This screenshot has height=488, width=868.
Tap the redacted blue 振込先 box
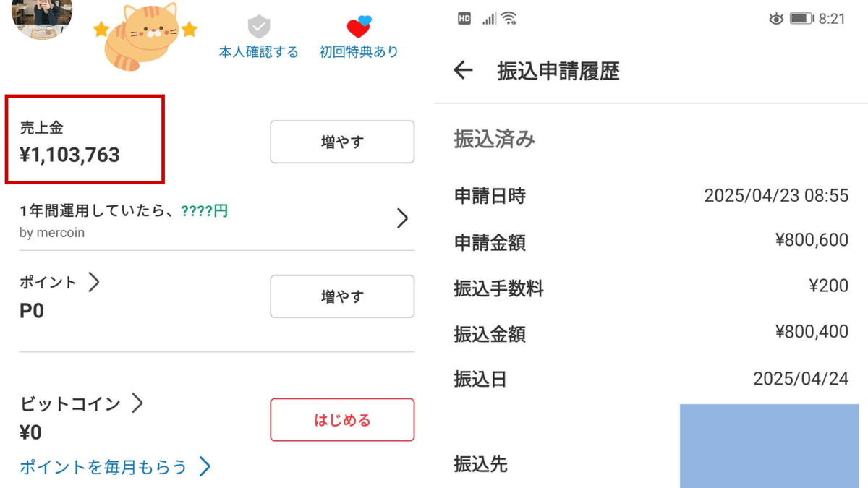pyautogui.click(x=769, y=446)
